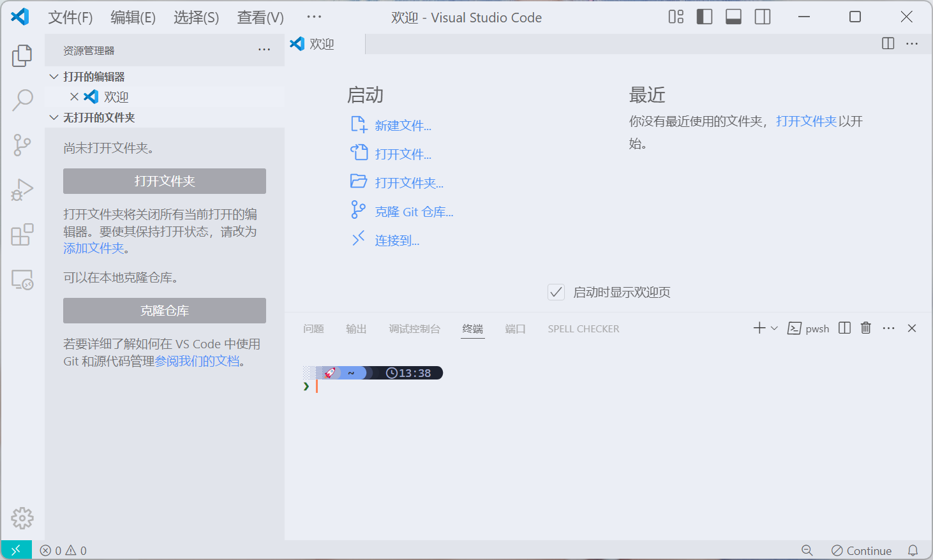This screenshot has width=933, height=560.
Task: Select the 终端 panel tab
Action: tap(473, 328)
